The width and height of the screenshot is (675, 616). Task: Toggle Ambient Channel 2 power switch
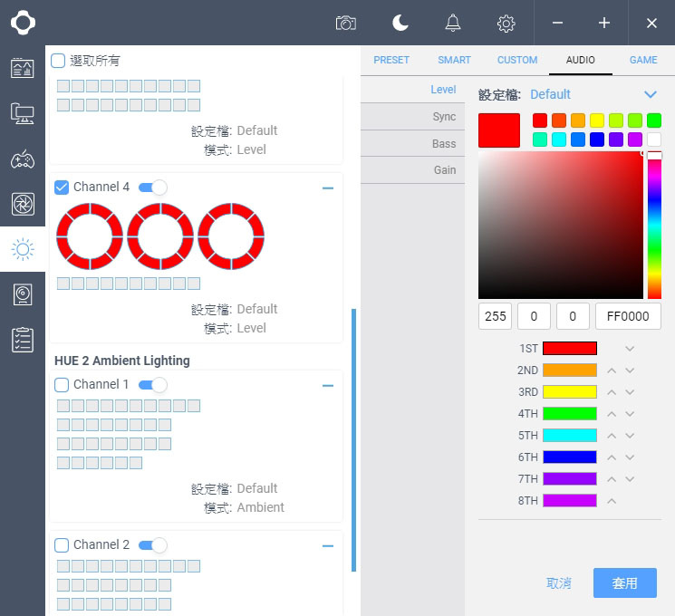[x=153, y=545]
